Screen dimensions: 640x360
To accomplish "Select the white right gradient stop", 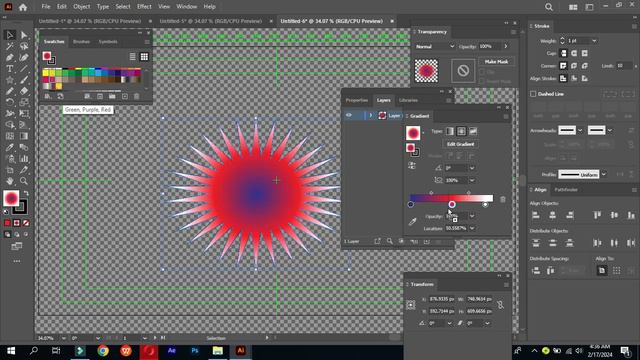I will [485, 204].
